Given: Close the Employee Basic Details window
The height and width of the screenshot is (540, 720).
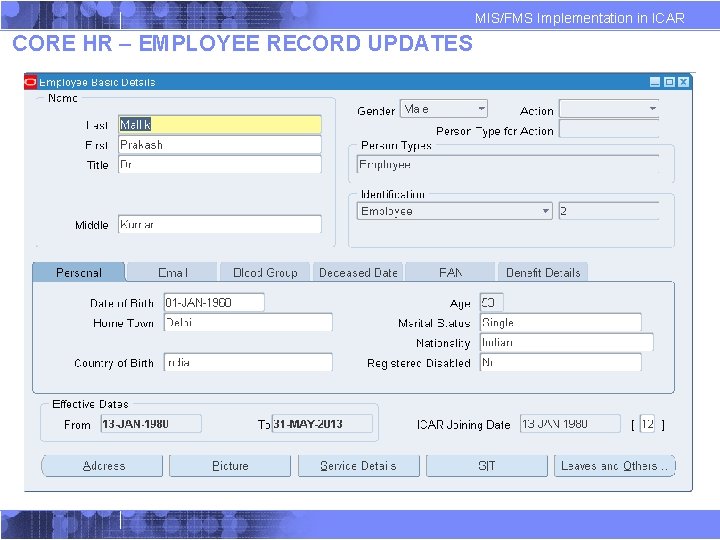Looking at the screenshot, I should point(684,82).
